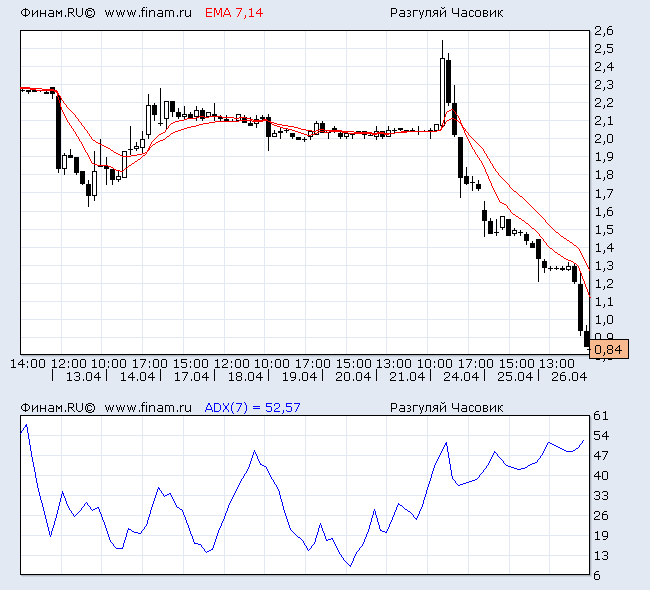Image resolution: width=650 pixels, height=590 pixels.
Task: Click the 6 value on the ADX axis
Action: coord(597,575)
